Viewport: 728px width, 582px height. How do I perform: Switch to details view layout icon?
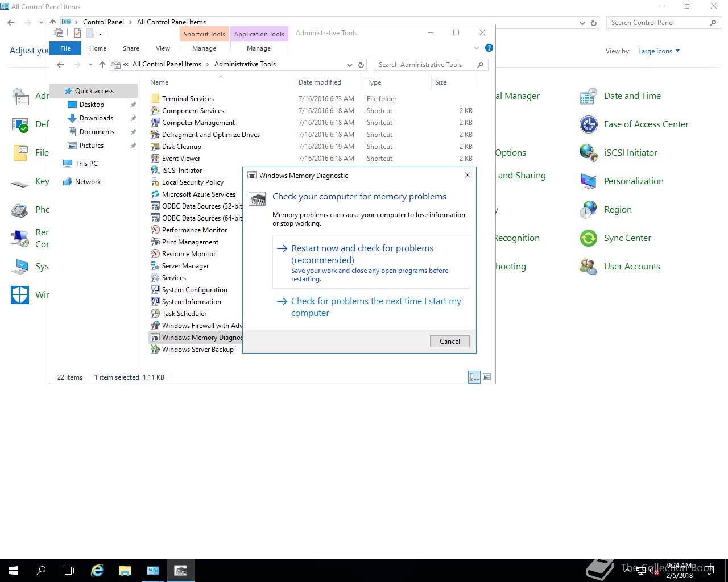coord(474,377)
